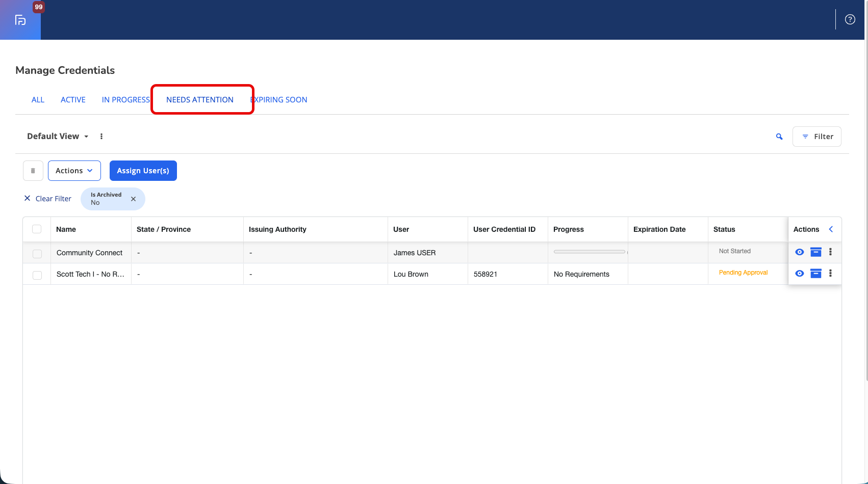The image size is (868, 484).
Task: Click the trash delete icon button
Action: [x=33, y=171]
